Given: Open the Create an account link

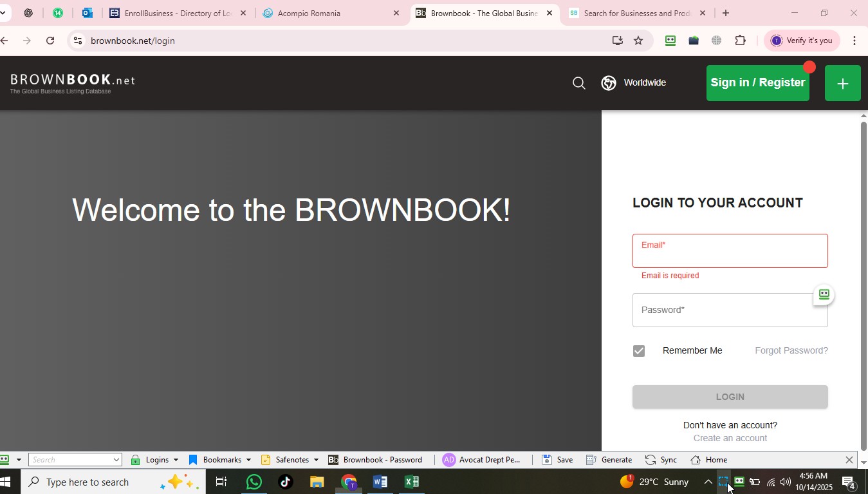Looking at the screenshot, I should point(730,438).
